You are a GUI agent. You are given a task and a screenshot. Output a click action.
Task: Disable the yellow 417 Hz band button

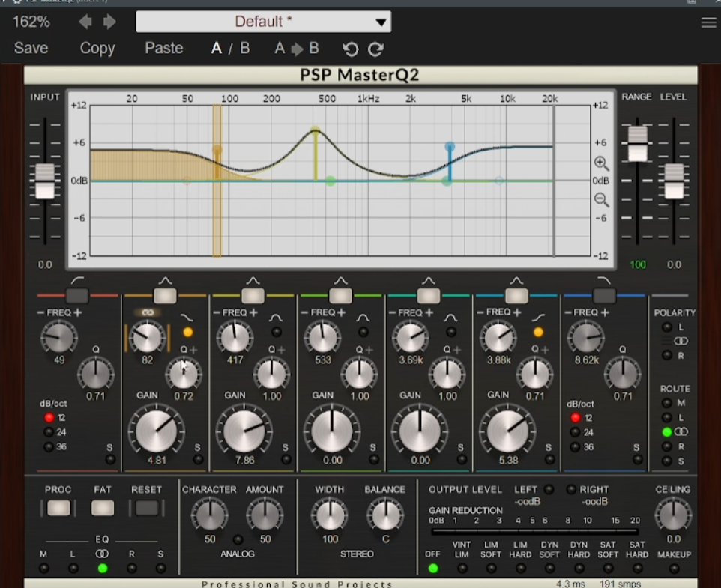pyautogui.click(x=253, y=296)
